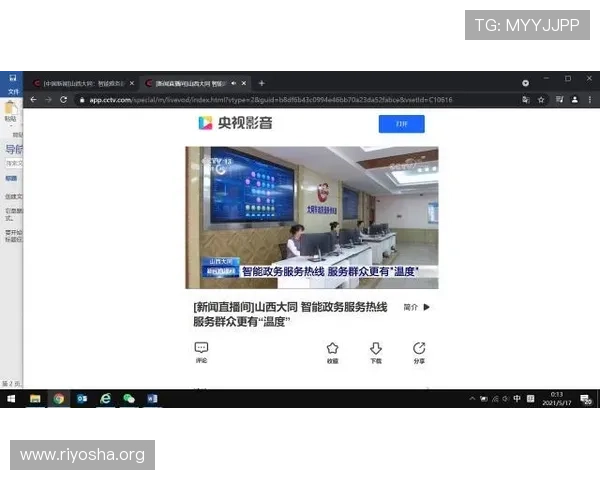Open the Chrome profile avatar icon
Screen dimensions: 600x480
pyautogui.click(x=575, y=100)
